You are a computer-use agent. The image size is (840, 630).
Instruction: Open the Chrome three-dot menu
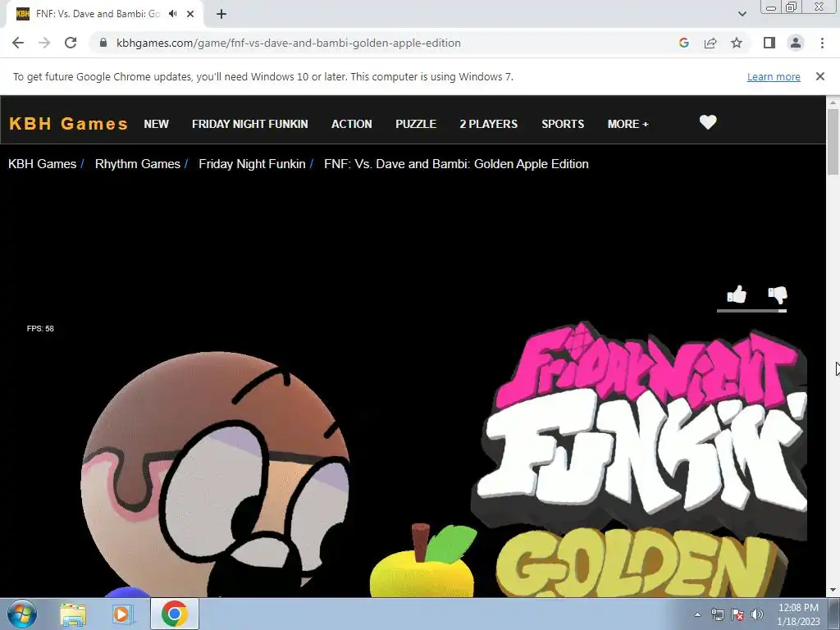coord(822,43)
